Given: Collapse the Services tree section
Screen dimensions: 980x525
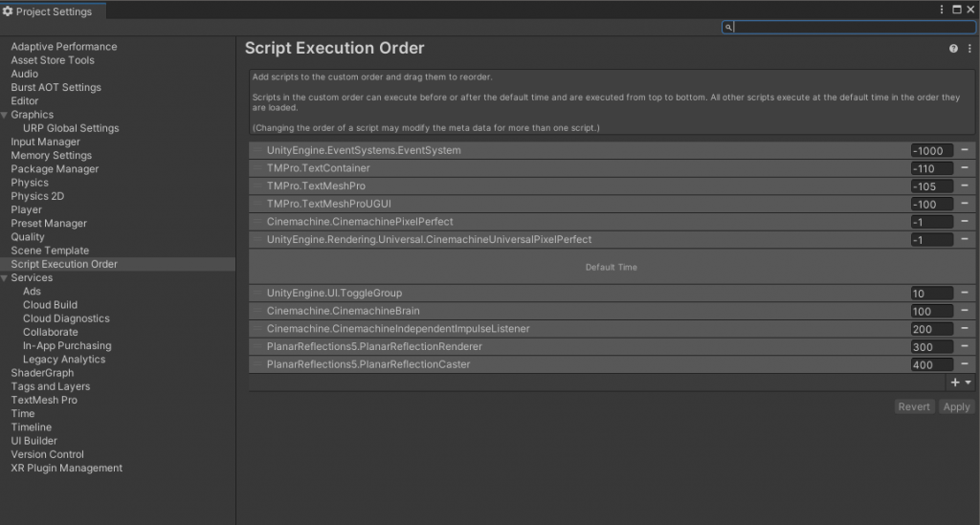Looking at the screenshot, I should point(5,277).
